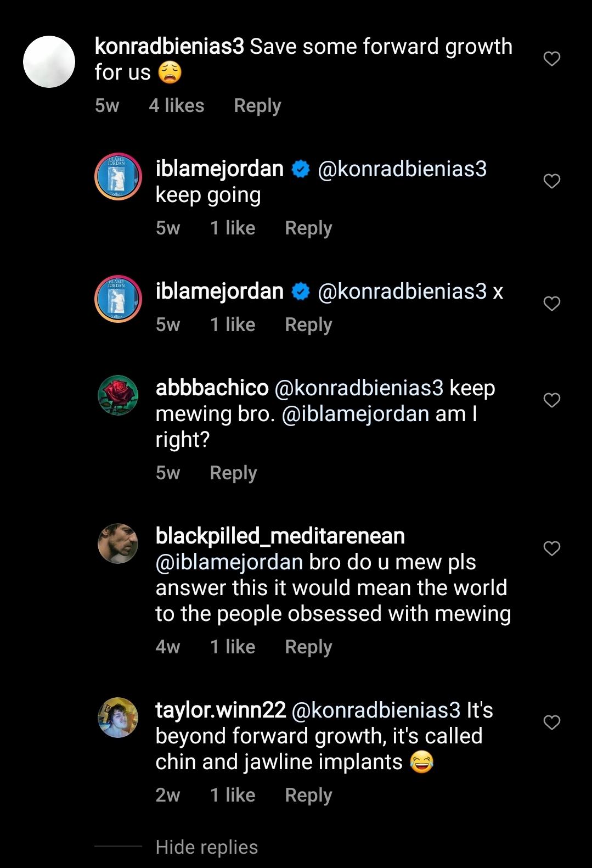This screenshot has width=592, height=868.
Task: Heart blackpilled_meditarenean's comment
Action: pyautogui.click(x=551, y=548)
